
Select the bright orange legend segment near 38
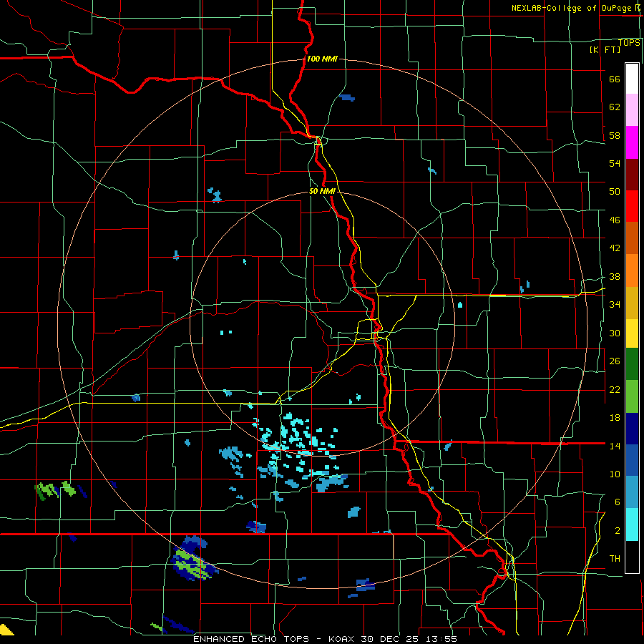[x=632, y=270]
